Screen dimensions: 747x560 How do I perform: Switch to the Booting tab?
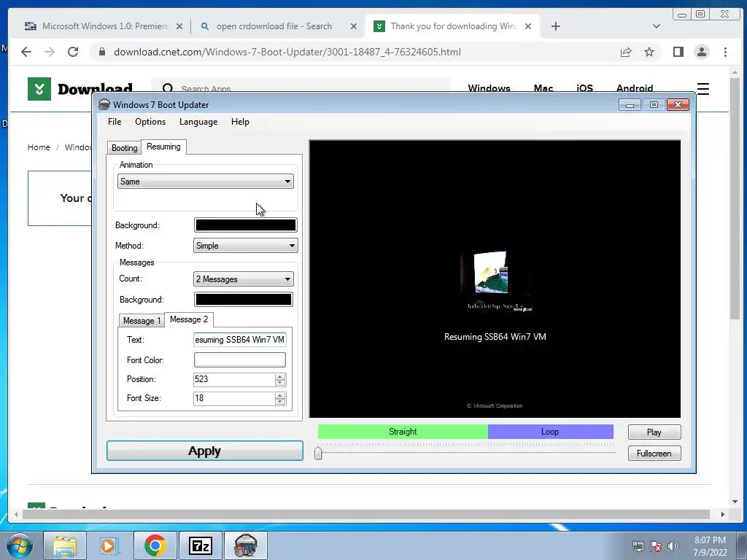pyautogui.click(x=124, y=147)
